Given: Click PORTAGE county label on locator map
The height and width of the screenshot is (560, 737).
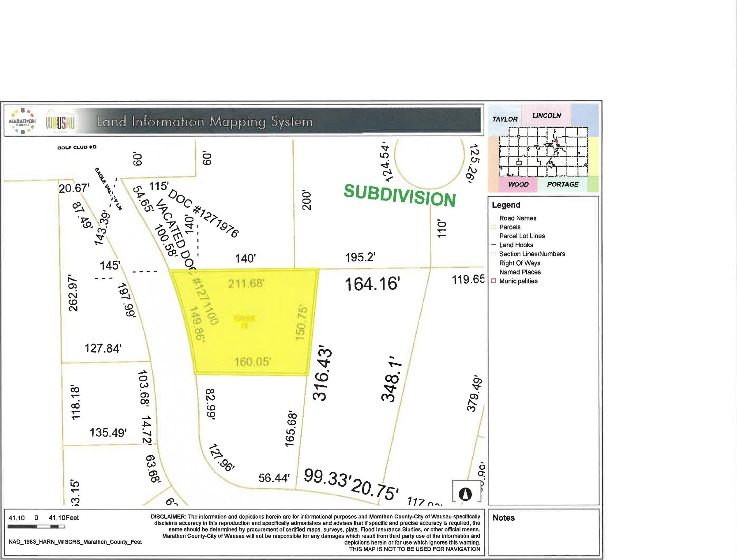Looking at the screenshot, I should coord(563,184).
